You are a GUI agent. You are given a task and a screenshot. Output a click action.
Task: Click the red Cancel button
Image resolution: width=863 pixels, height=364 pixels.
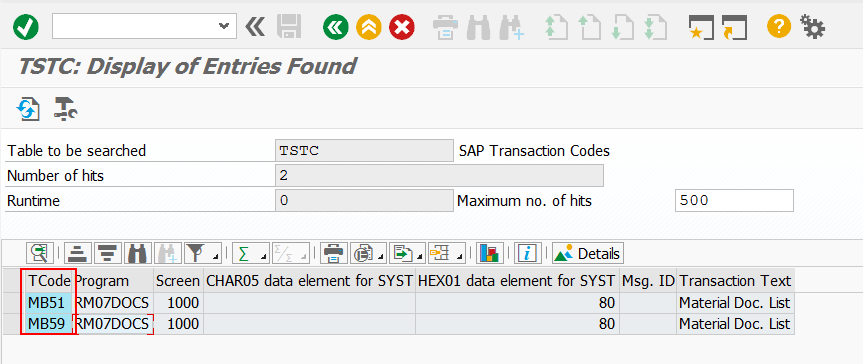point(402,26)
